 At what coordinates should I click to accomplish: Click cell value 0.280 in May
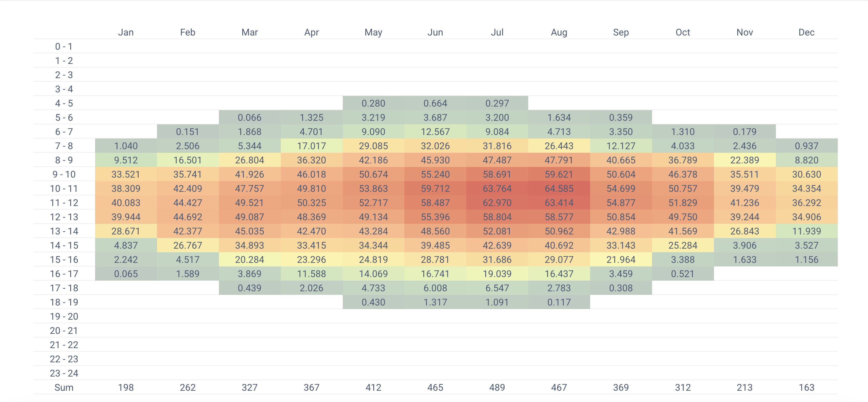pyautogui.click(x=373, y=103)
